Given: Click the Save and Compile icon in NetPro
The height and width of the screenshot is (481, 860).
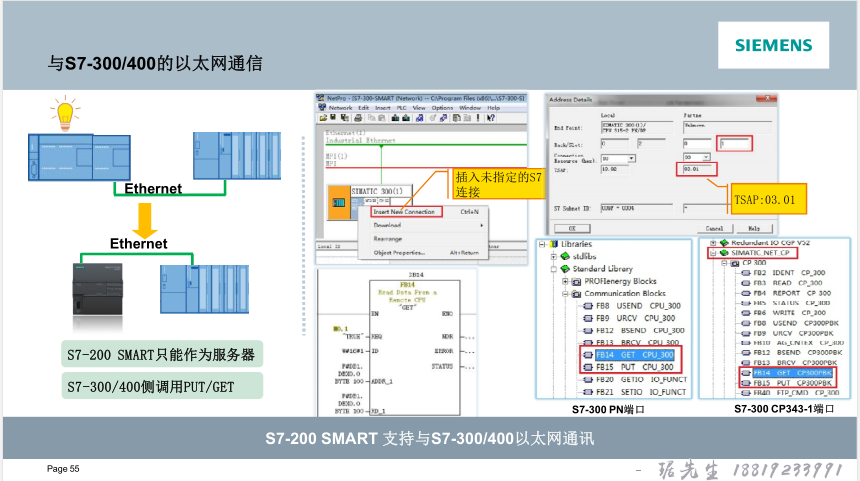Looking at the screenshot, I should pos(345,118).
